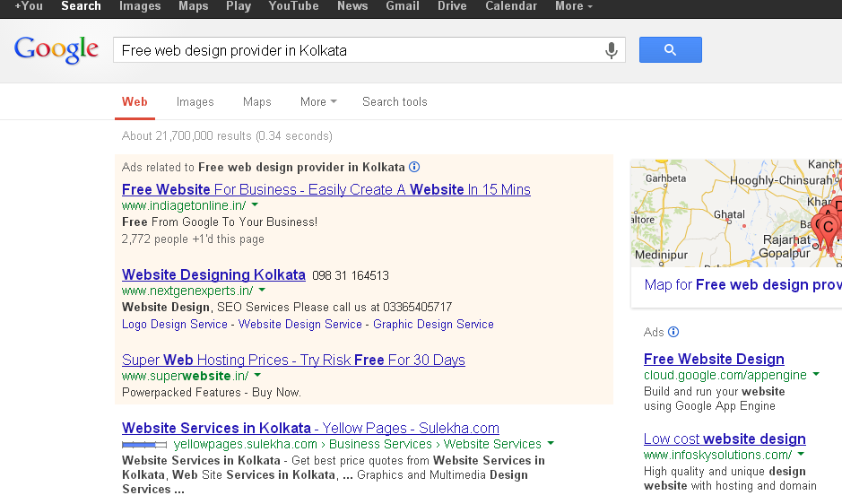This screenshot has height=504, width=842.
Task: Click 'Free From Google To Your Business!' text
Action: 220,222
